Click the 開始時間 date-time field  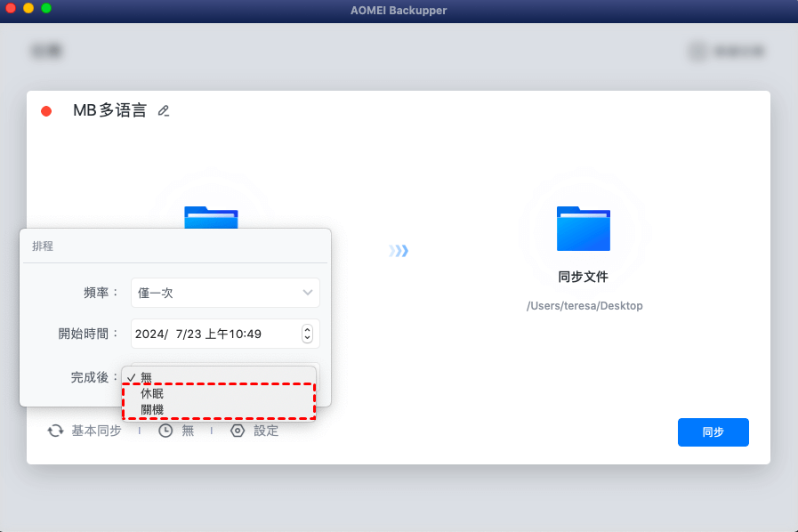225,334
